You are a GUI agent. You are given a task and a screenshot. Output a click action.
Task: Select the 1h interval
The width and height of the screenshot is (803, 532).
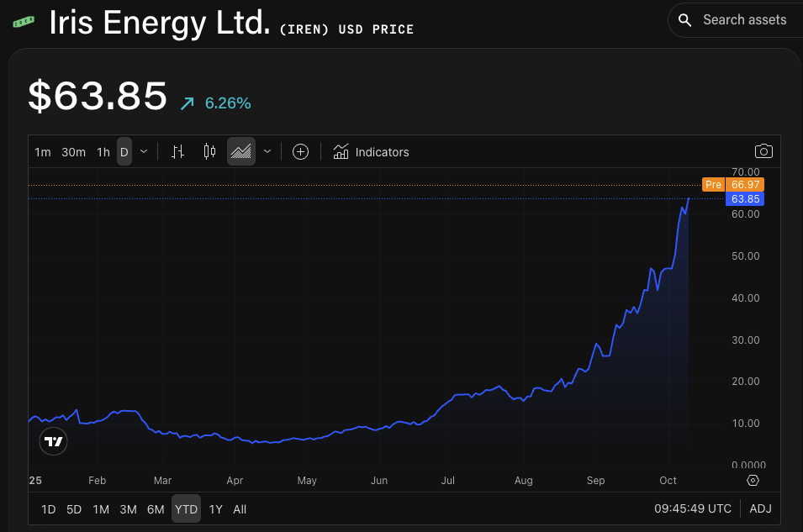[x=103, y=152]
